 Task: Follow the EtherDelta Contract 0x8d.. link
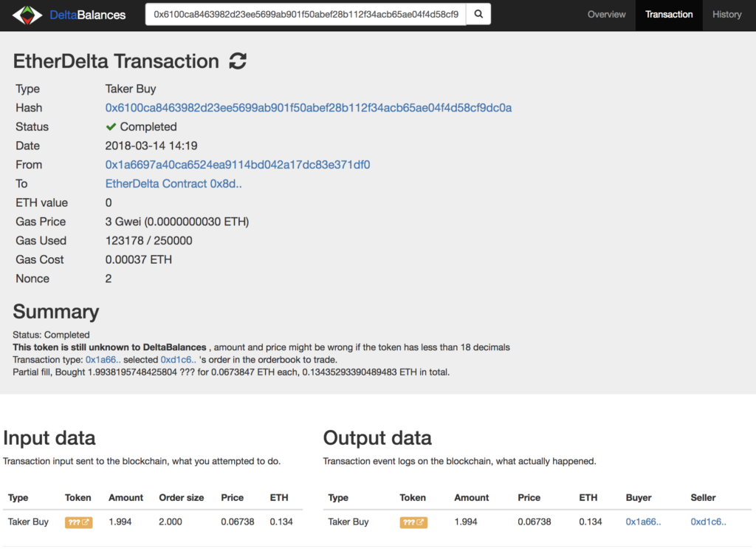coord(173,184)
